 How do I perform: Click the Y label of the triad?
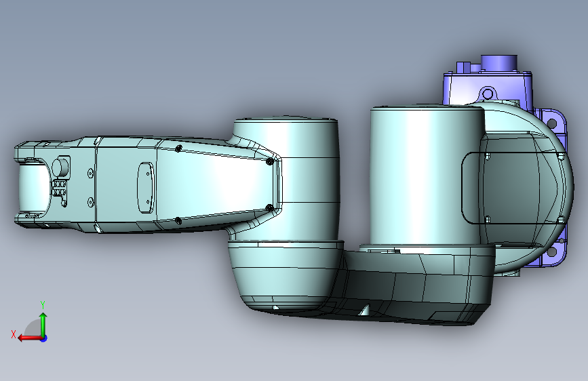tap(43, 304)
